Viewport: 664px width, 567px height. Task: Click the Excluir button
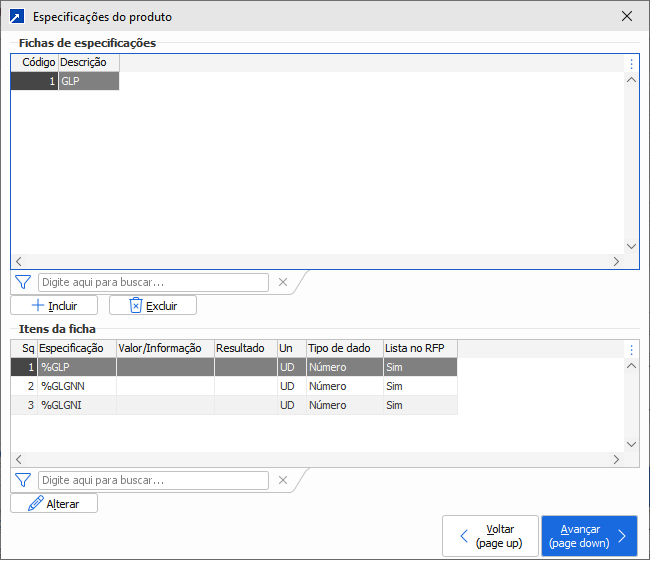pyautogui.click(x=152, y=305)
